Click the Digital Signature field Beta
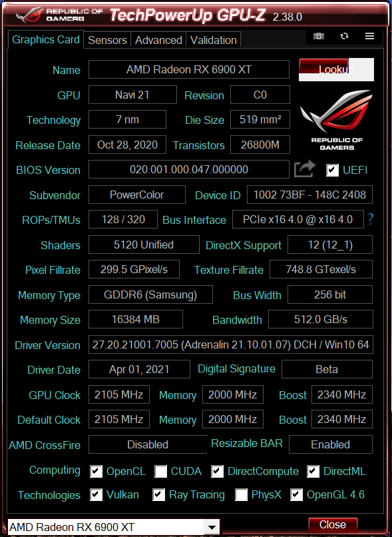Screen dimensions: 392x537 [327, 369]
